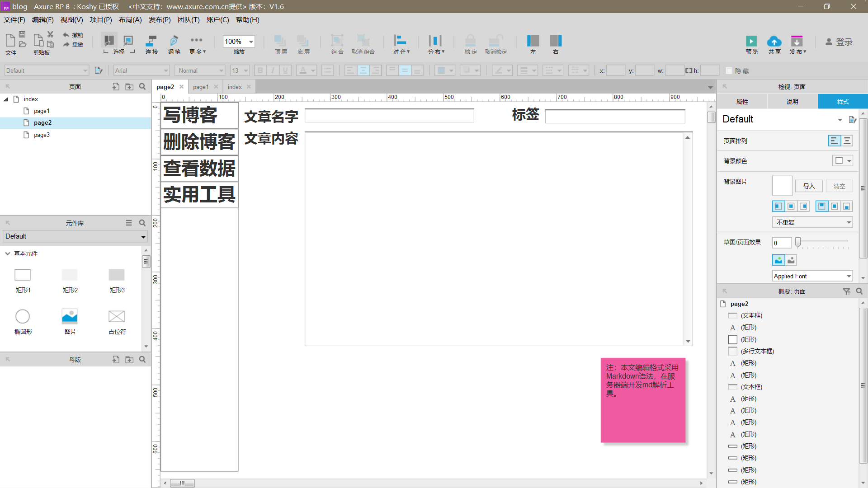Click the Undo (撤销) icon
Screen dimensions: 868x488
pos(66,35)
